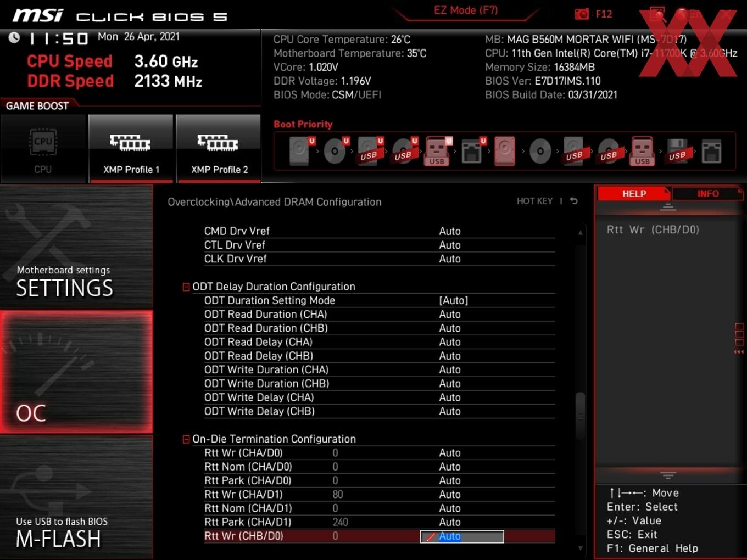Switch to the HELP tab

[634, 193]
